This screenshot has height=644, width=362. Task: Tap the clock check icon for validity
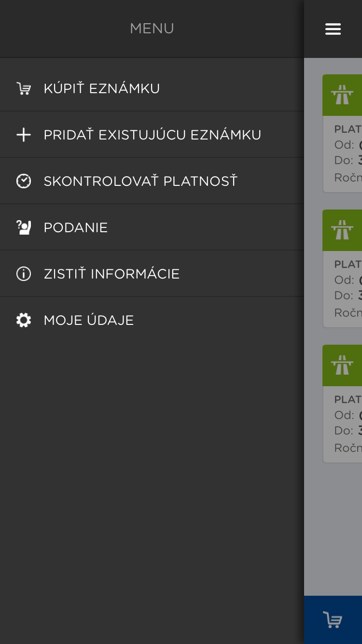24,181
